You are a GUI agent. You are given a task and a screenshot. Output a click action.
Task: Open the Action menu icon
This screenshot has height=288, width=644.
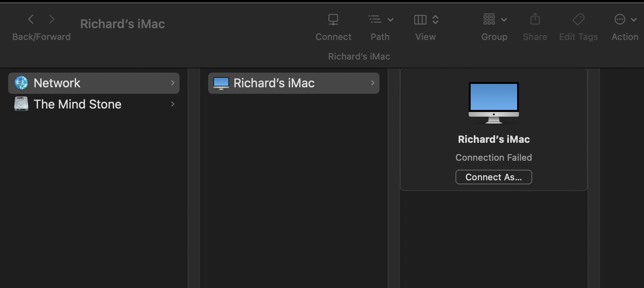coord(620,19)
